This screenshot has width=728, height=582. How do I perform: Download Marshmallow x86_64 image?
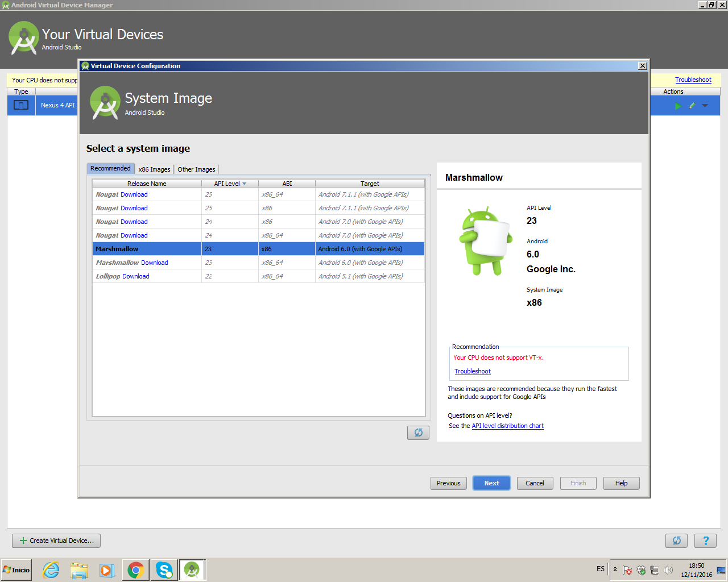[x=155, y=263]
